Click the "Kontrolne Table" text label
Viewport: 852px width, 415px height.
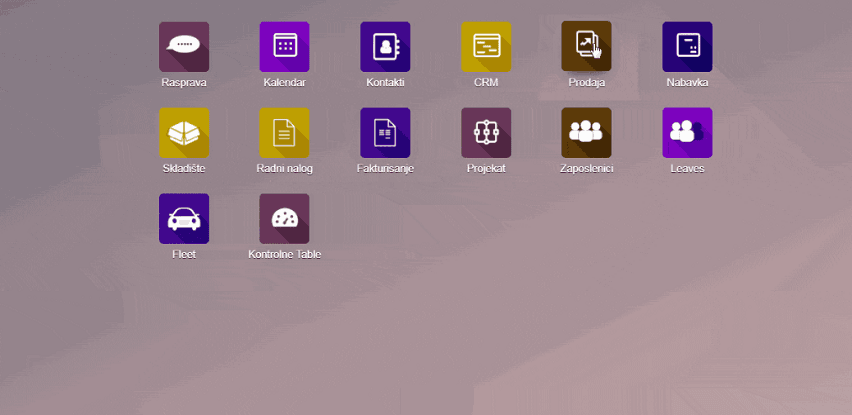[284, 255]
